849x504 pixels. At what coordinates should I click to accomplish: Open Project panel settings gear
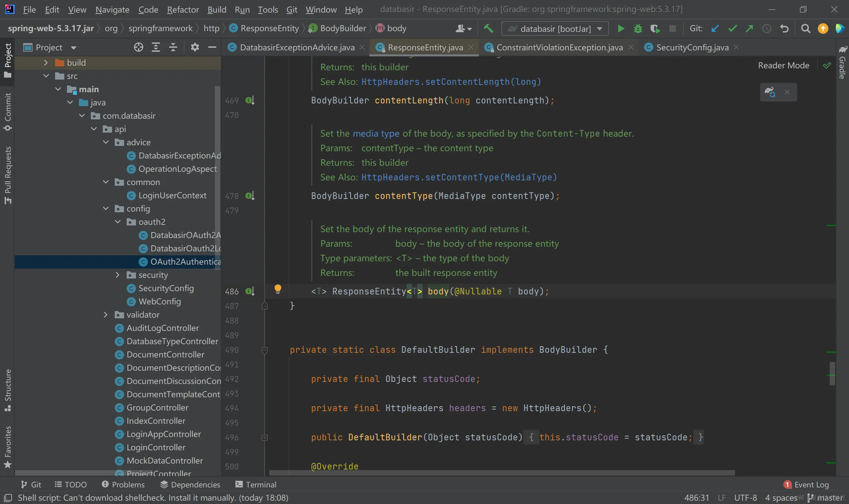pos(195,47)
